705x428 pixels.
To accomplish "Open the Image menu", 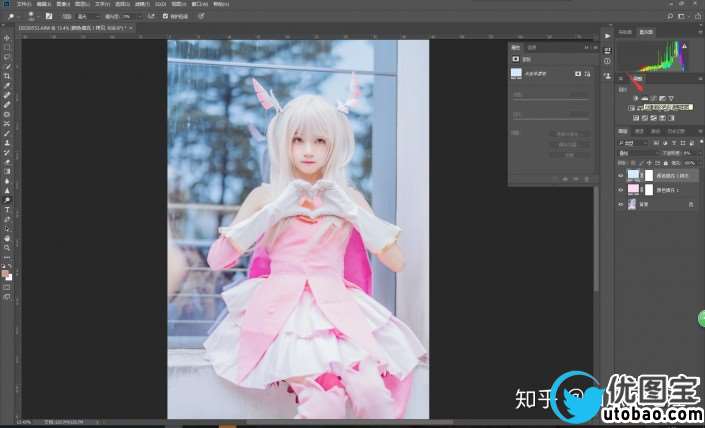I will tap(63, 4).
